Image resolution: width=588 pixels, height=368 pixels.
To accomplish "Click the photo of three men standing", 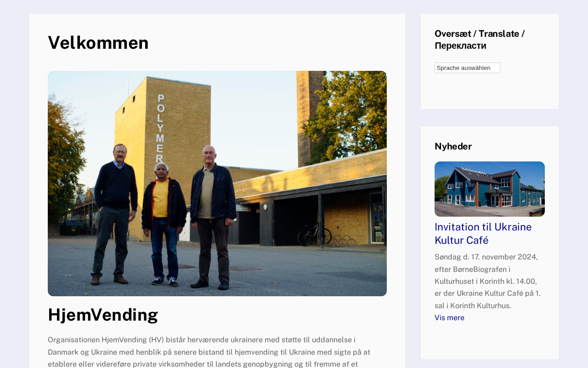I will (217, 184).
